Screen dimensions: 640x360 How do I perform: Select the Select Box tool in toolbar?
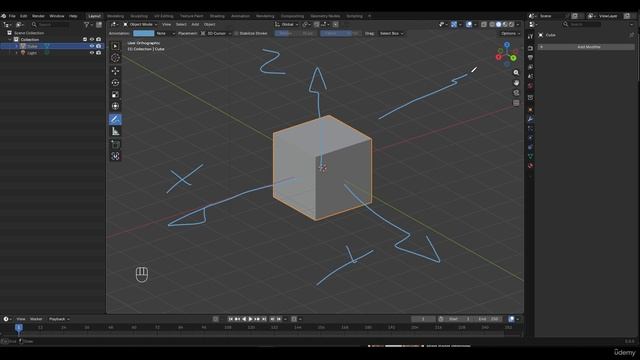tap(115, 46)
